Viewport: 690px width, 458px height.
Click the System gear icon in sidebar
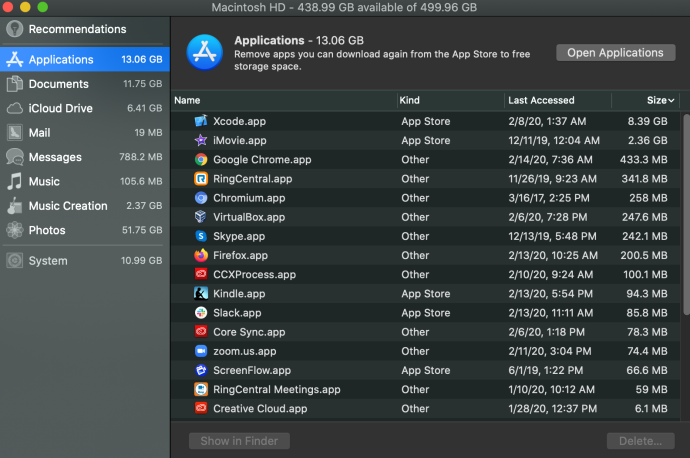pyautogui.click(x=15, y=260)
